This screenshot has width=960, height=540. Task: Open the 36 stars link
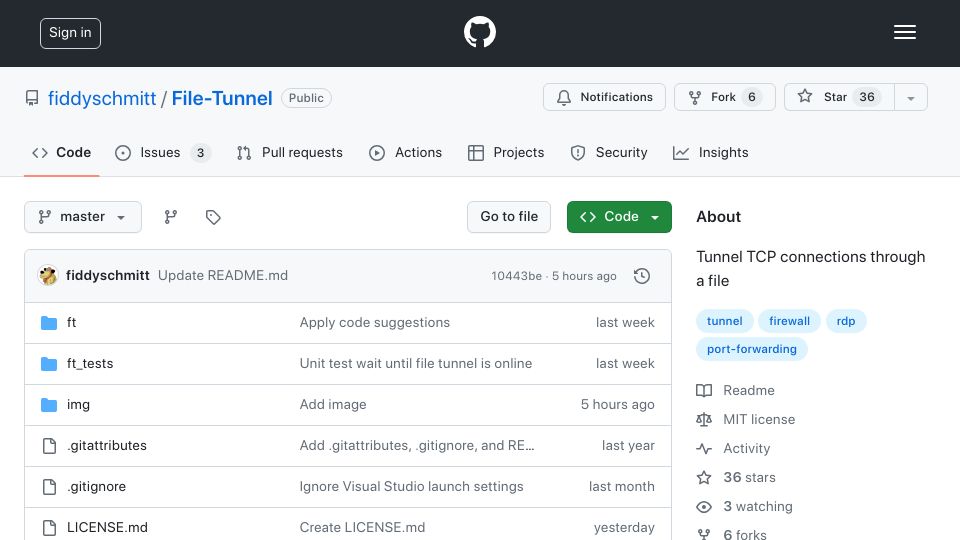tap(749, 478)
